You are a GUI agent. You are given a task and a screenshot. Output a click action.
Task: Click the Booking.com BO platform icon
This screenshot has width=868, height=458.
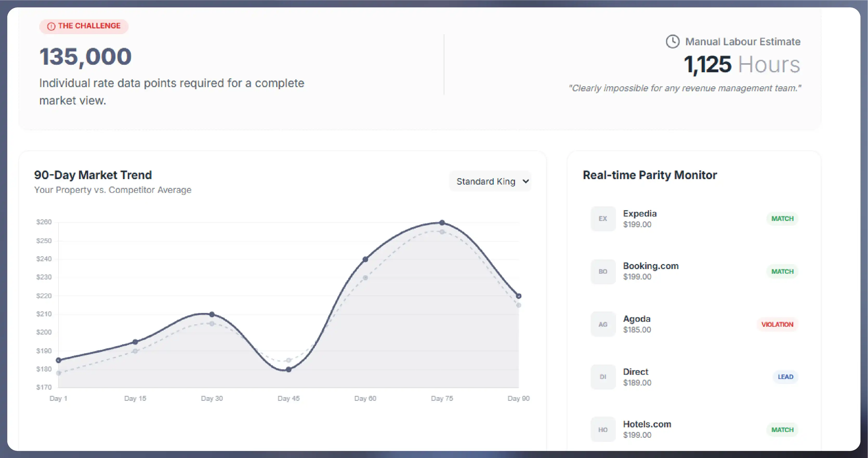pos(603,271)
